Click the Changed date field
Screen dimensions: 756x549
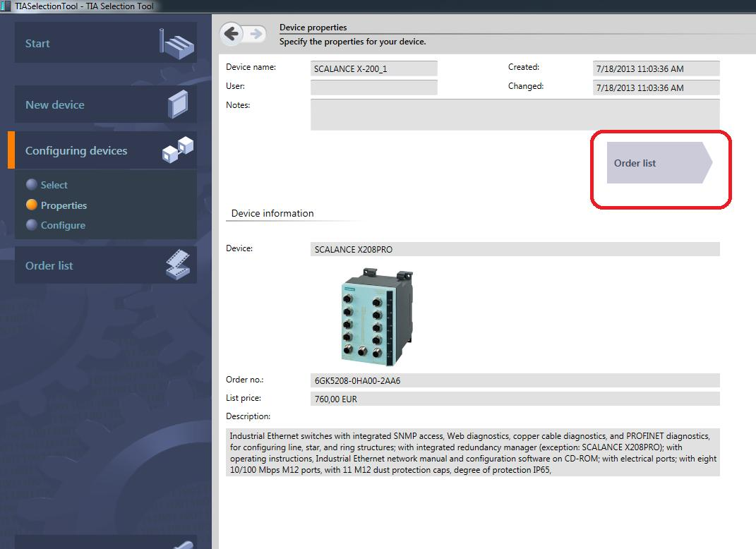(656, 88)
